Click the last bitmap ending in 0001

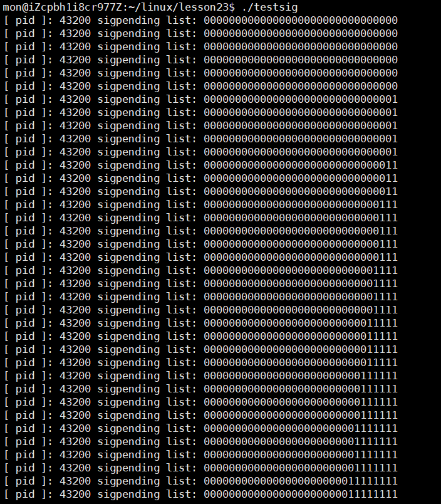(x=301, y=152)
